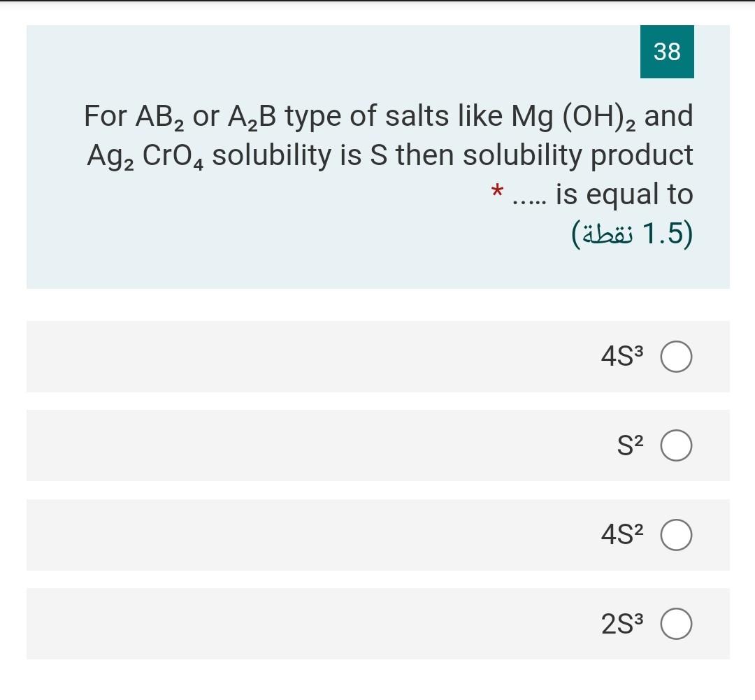755x700 pixels.
Task: Select the 2S³ answer radio button
Action: click(x=675, y=624)
